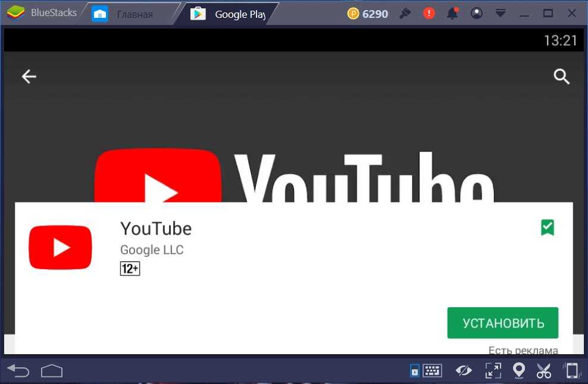The image size is (588, 384).
Task: Toggle the green wishlist bookmark
Action: (x=548, y=227)
